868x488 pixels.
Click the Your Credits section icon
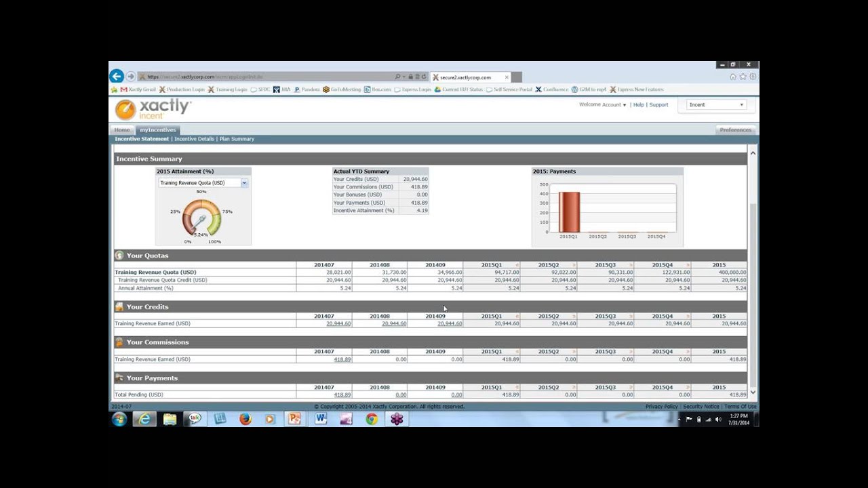click(119, 306)
